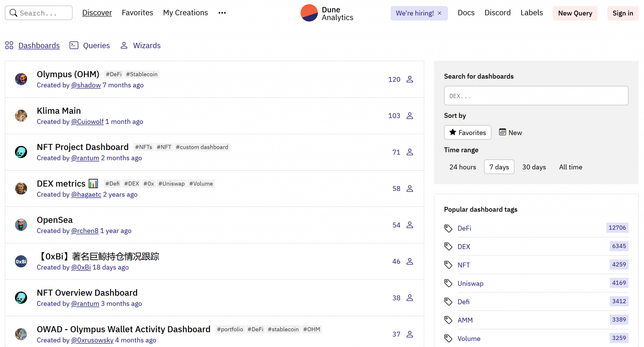
Task: Open the Docs link
Action: [x=466, y=13]
